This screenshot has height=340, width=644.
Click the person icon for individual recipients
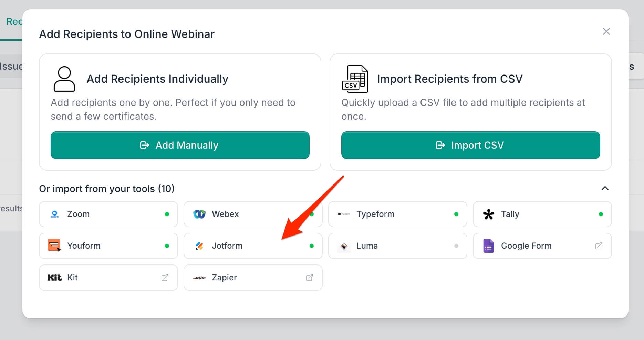pyautogui.click(x=64, y=79)
